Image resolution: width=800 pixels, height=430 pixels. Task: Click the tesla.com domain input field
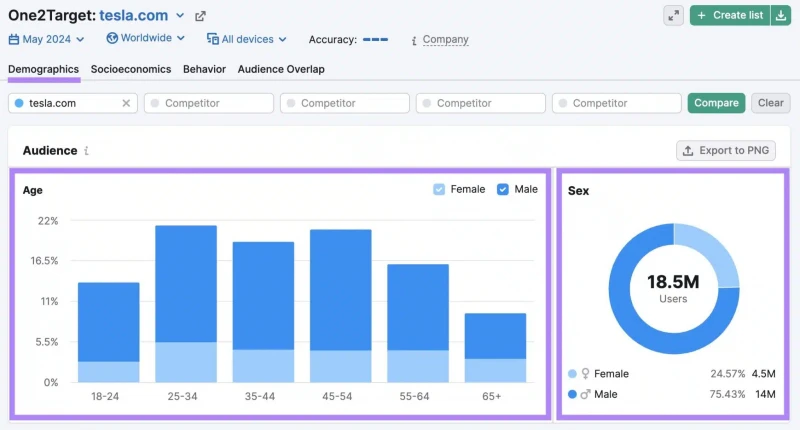coord(73,103)
